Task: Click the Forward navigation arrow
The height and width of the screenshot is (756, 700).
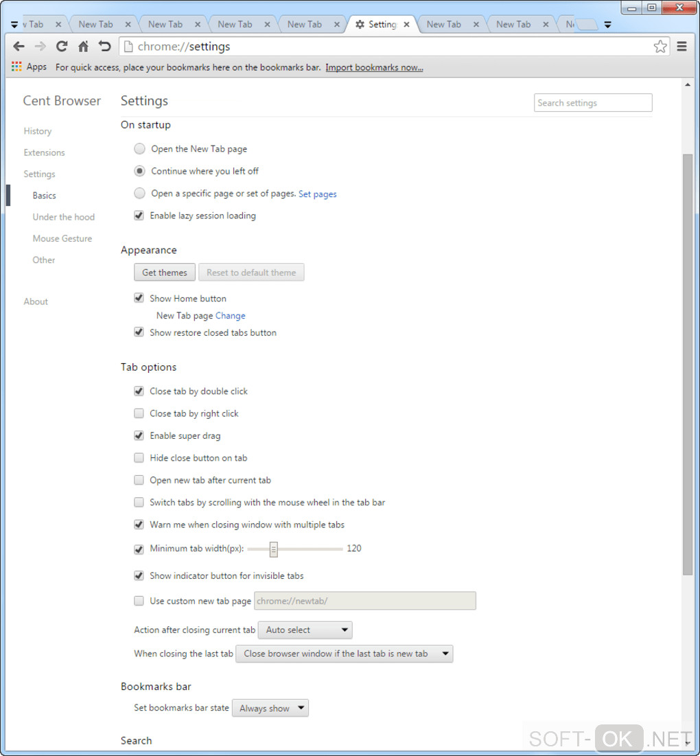Action: click(40, 46)
